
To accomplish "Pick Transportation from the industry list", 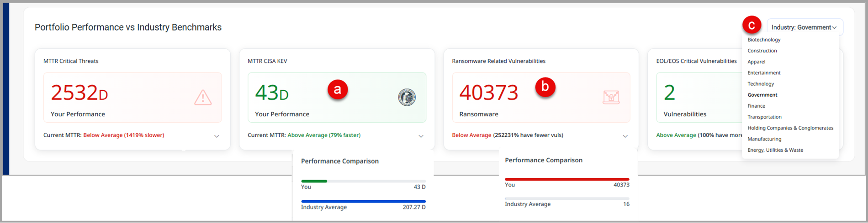I will (x=764, y=117).
